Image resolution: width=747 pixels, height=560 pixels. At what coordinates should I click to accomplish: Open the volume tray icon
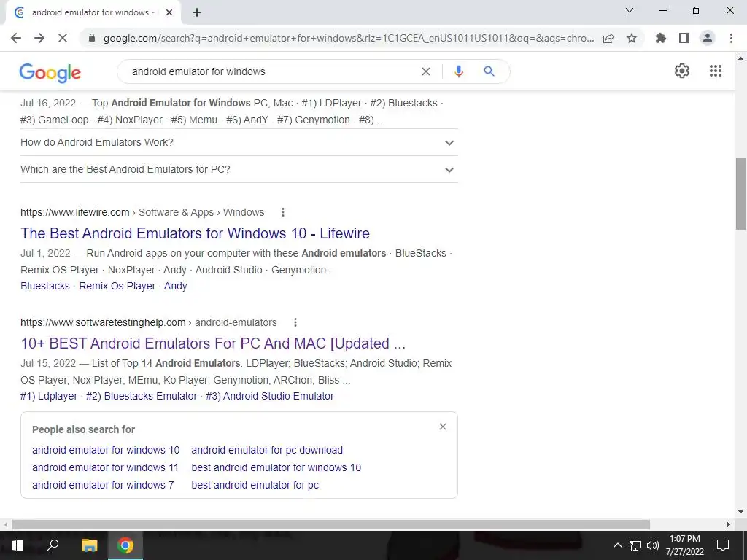(x=652, y=545)
